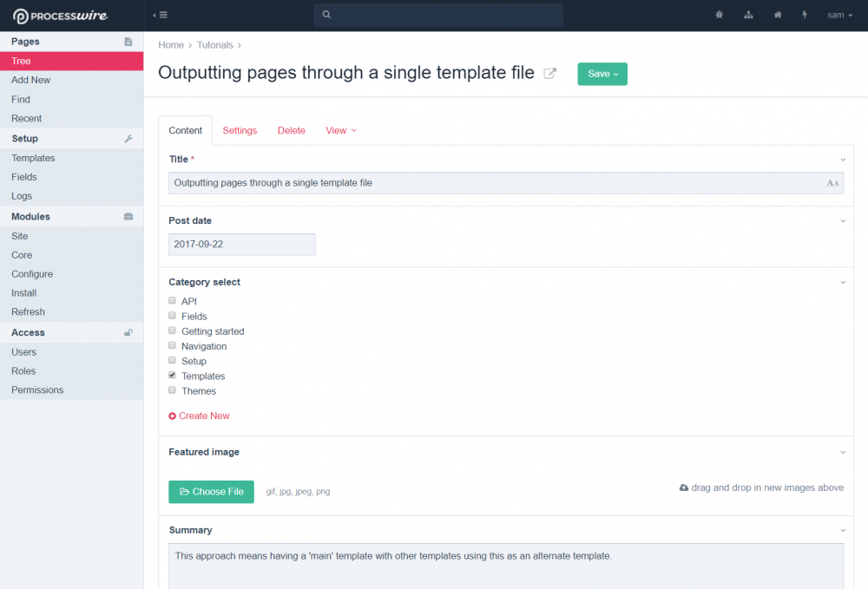Enable the Navigation category checkbox
Image resolution: width=868 pixels, height=589 pixels.
[x=173, y=346]
